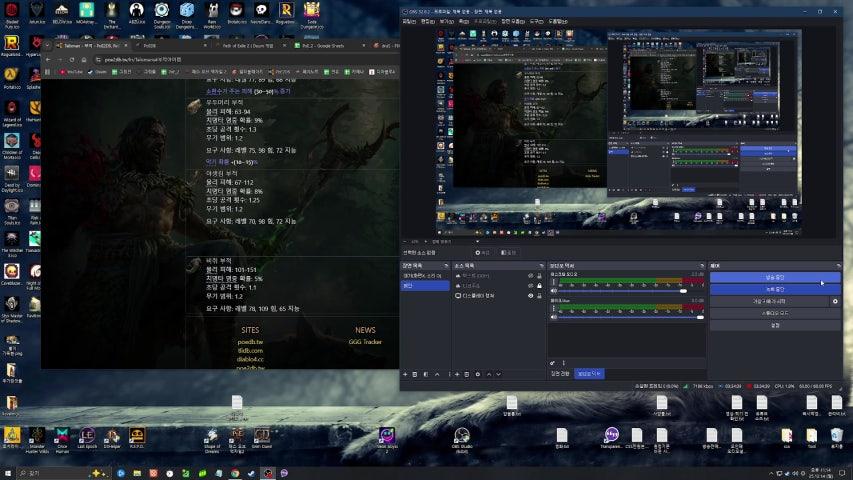853x480 pixels.
Task: Click the add scene plus icon
Action: click(x=406, y=374)
